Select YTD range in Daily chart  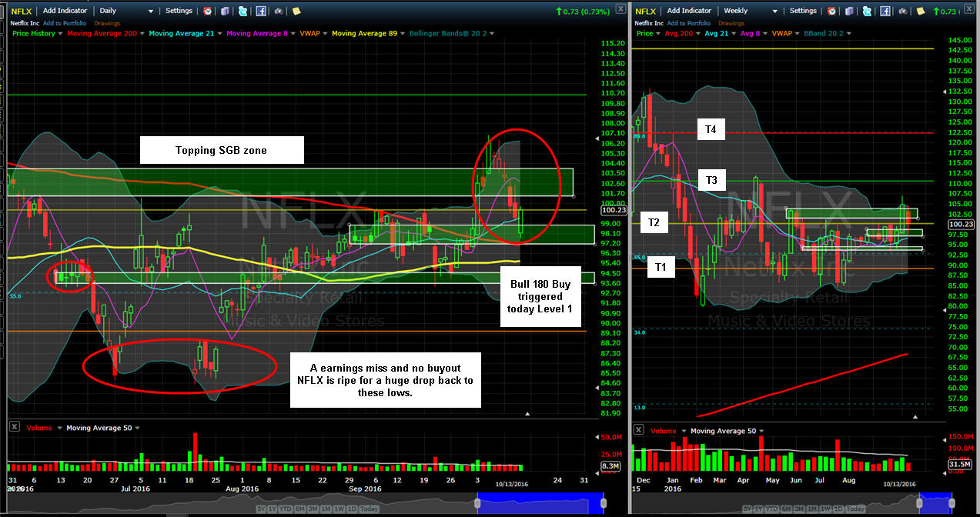286,509
